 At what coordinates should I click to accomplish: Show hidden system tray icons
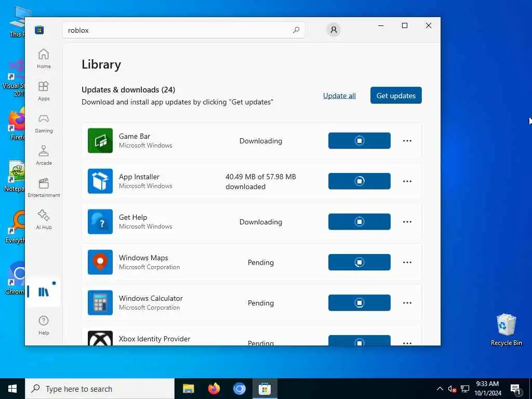coord(440,389)
